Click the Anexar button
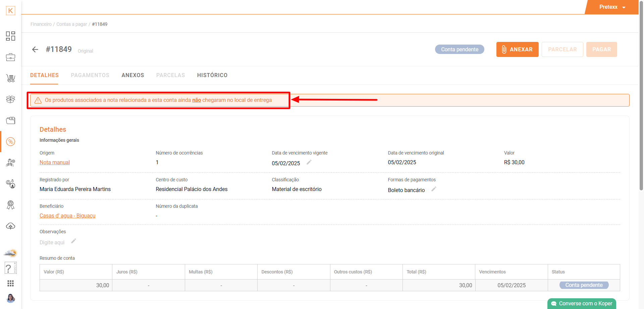The image size is (644, 309). [x=517, y=50]
